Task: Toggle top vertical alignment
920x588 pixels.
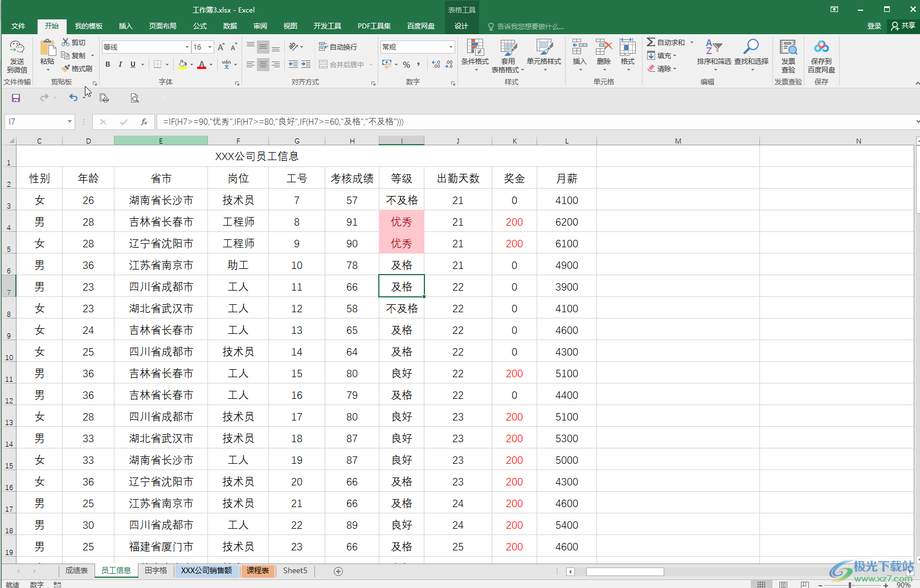Action: [x=251, y=47]
